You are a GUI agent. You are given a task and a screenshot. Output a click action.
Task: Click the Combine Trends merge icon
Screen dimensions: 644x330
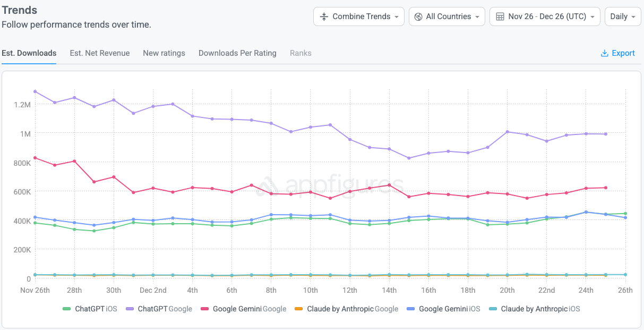click(324, 16)
